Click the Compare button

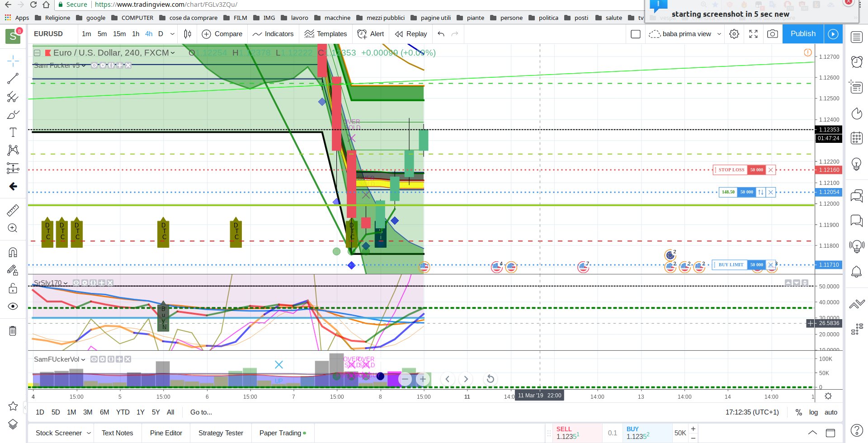[x=222, y=34]
